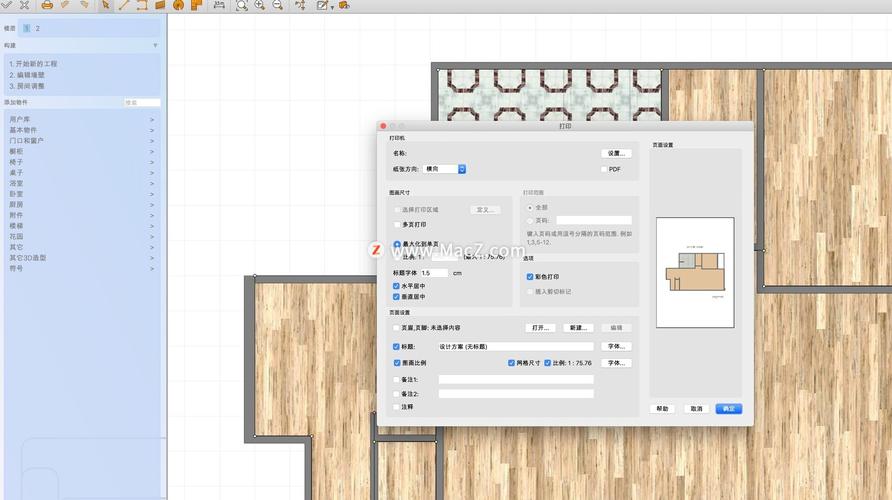892x500 pixels.
Task: Uncheck the 垂直居中 checkbox
Action: point(396,297)
